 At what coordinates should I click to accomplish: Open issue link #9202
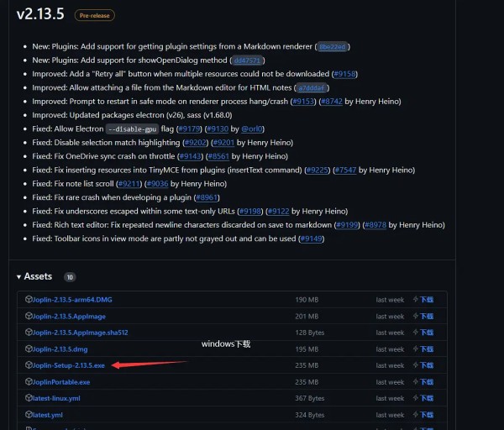coord(196,143)
